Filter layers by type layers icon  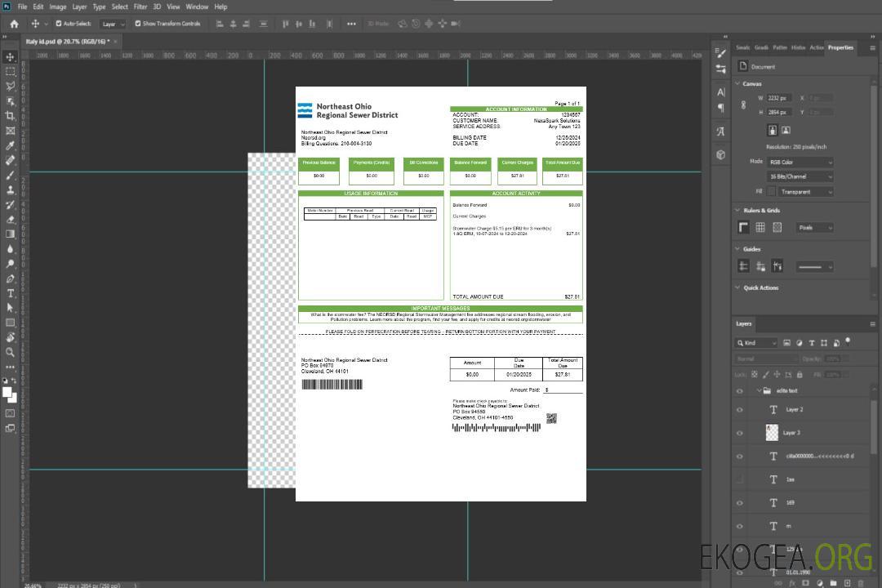click(813, 343)
